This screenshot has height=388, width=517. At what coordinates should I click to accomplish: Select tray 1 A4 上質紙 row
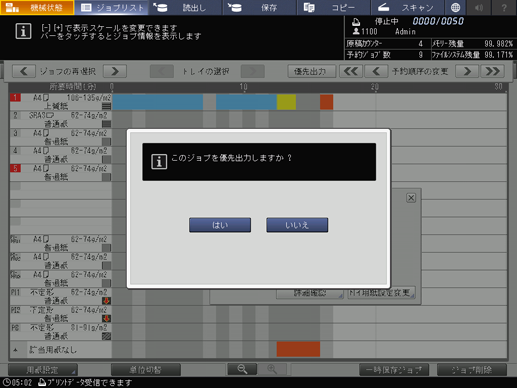click(61, 102)
